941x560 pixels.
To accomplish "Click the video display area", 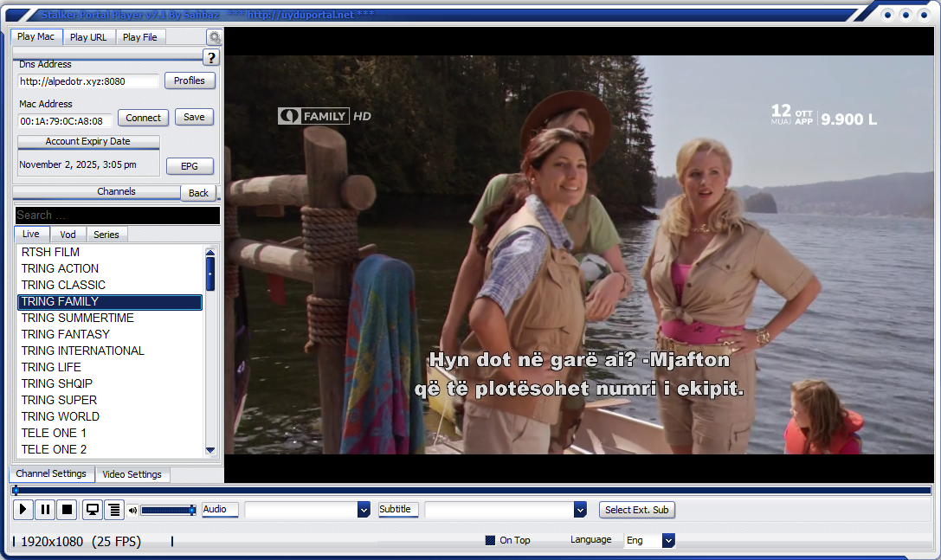I will (x=579, y=255).
